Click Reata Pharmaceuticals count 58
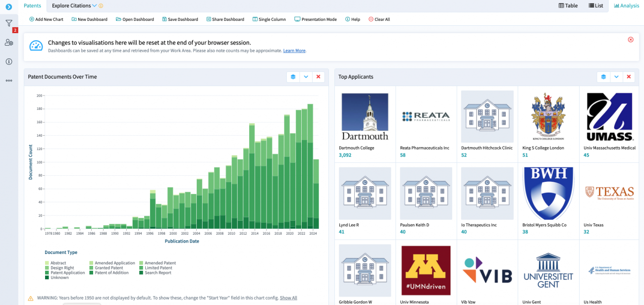644x305 pixels. point(403,155)
